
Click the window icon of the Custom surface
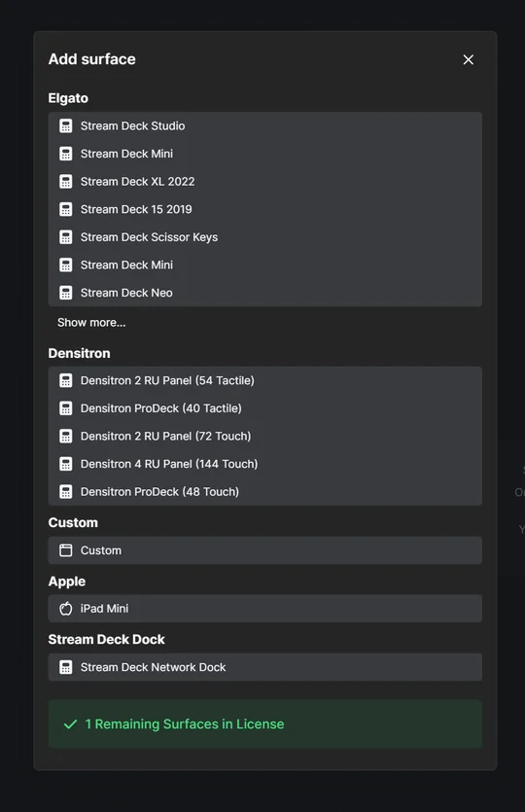coord(66,550)
